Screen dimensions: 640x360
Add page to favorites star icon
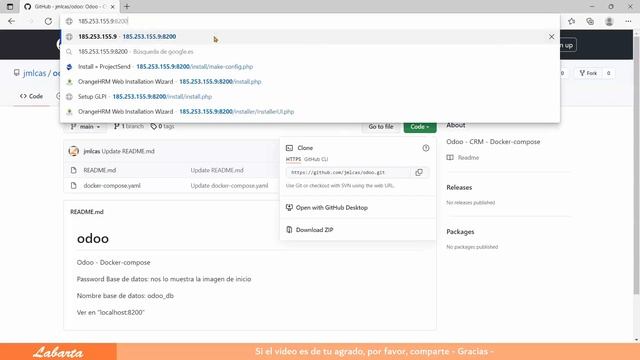(571, 21)
